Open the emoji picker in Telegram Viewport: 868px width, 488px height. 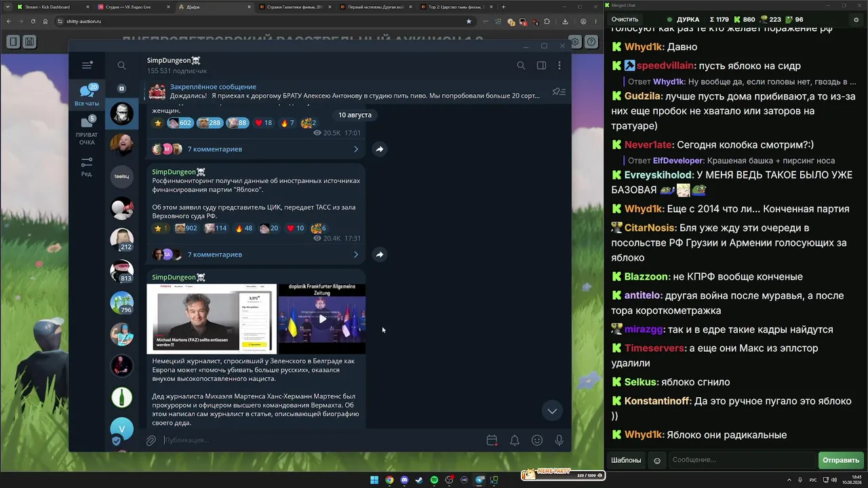pos(537,441)
